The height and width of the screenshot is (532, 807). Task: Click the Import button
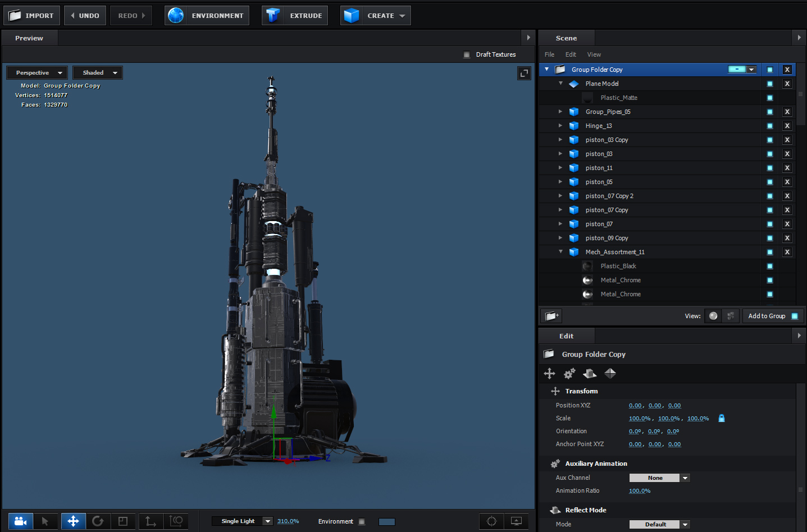click(x=32, y=16)
